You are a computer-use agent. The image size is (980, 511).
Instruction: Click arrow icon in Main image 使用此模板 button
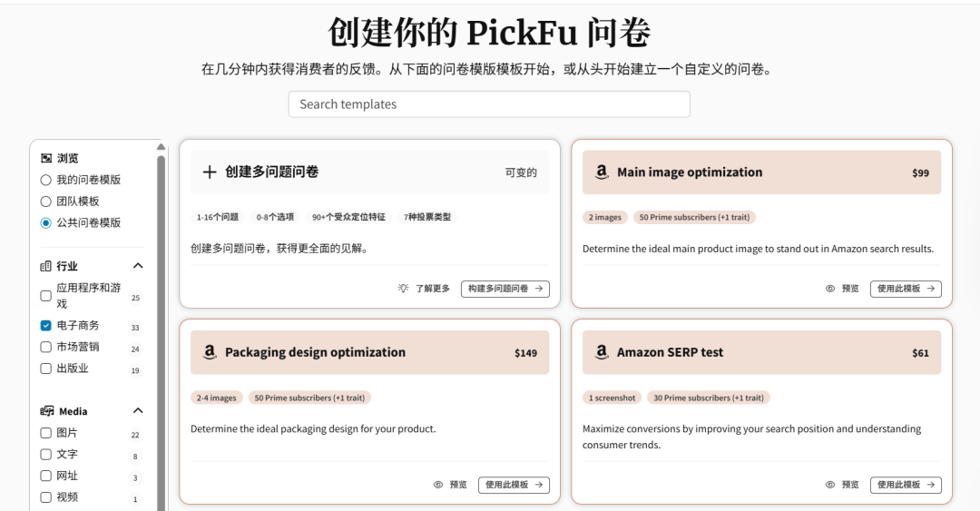pyautogui.click(x=931, y=289)
